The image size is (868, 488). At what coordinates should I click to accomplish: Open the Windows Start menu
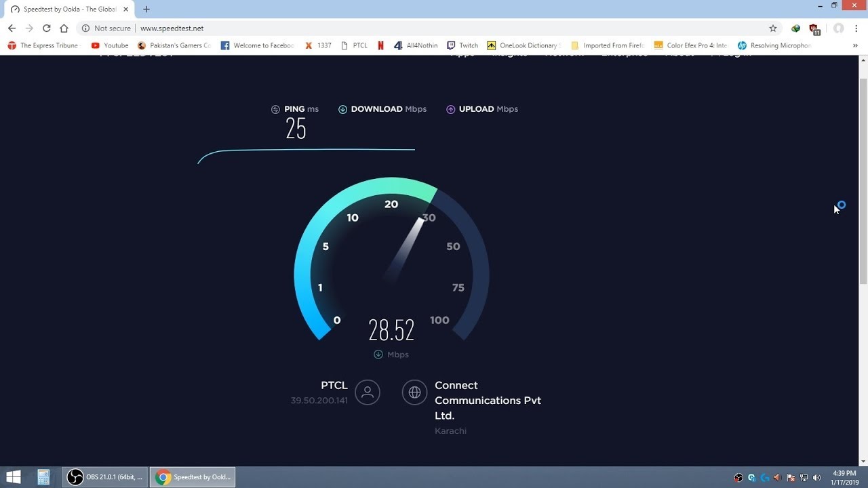click(x=13, y=477)
